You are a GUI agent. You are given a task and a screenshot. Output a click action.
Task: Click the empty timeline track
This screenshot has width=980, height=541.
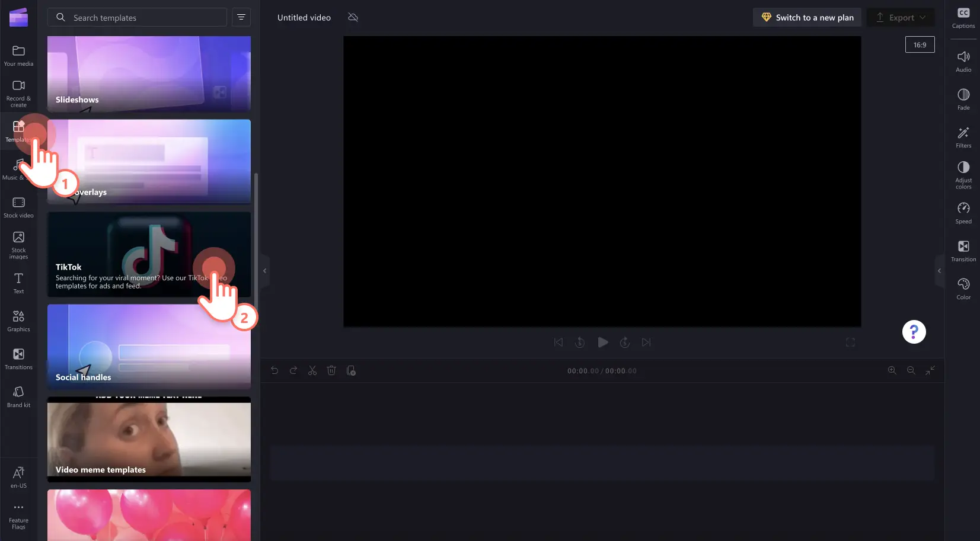[602, 463]
